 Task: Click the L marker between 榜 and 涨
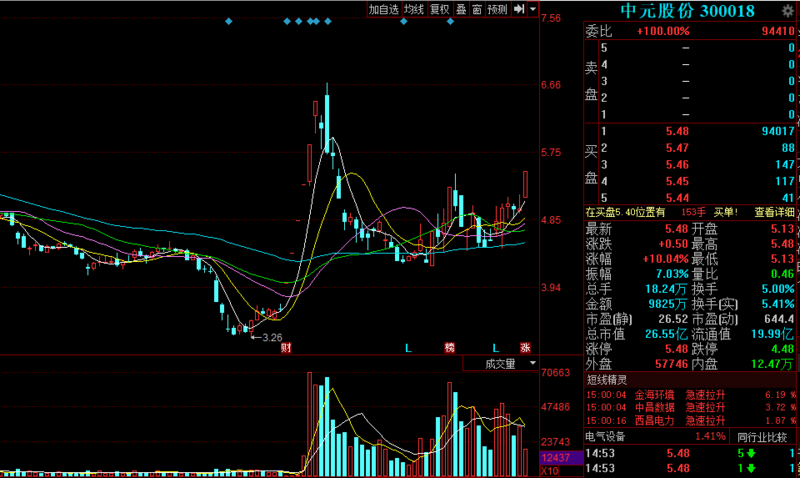495,348
